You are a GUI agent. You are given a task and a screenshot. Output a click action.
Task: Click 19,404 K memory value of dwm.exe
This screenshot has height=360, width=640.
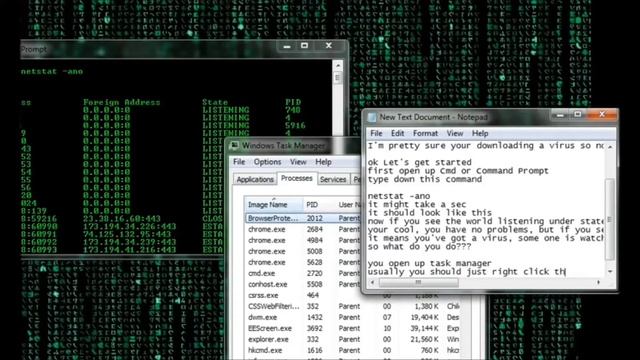coord(424,318)
